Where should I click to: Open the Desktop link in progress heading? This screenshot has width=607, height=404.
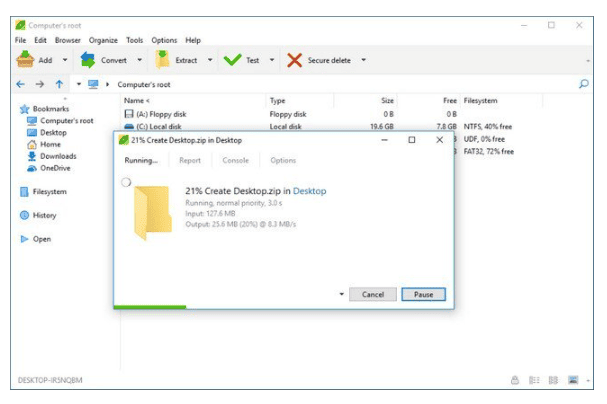coord(309,191)
